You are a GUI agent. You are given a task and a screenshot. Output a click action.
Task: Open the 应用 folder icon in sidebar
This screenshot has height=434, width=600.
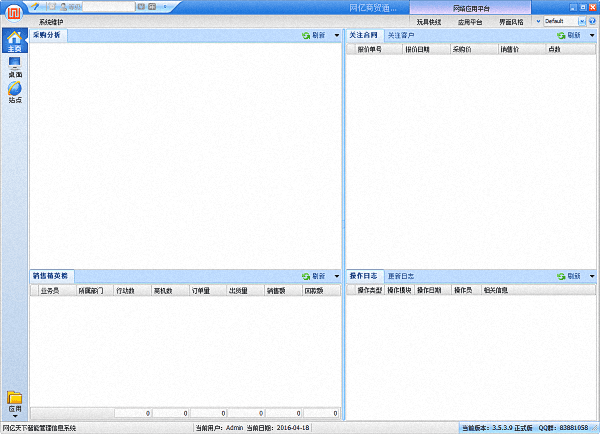coord(14,400)
